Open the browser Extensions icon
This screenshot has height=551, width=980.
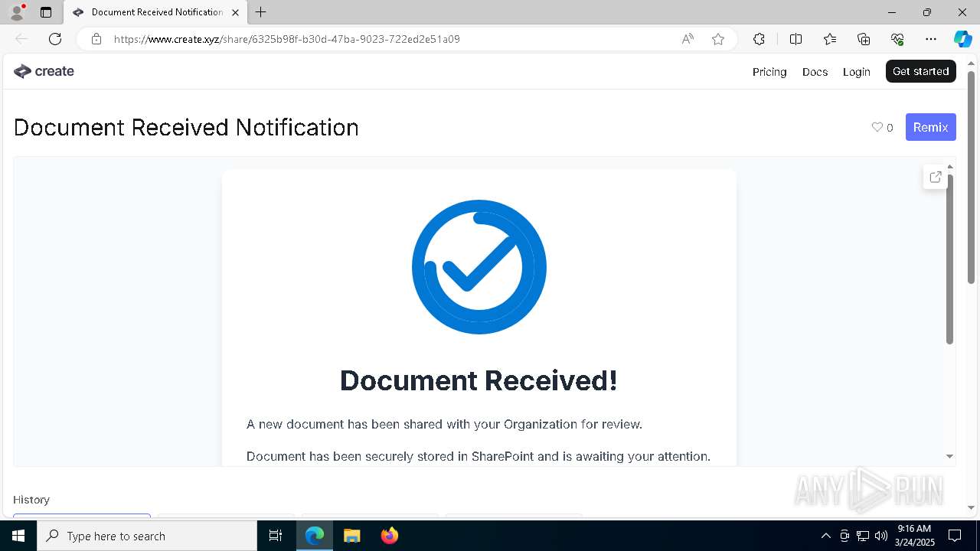pos(759,39)
